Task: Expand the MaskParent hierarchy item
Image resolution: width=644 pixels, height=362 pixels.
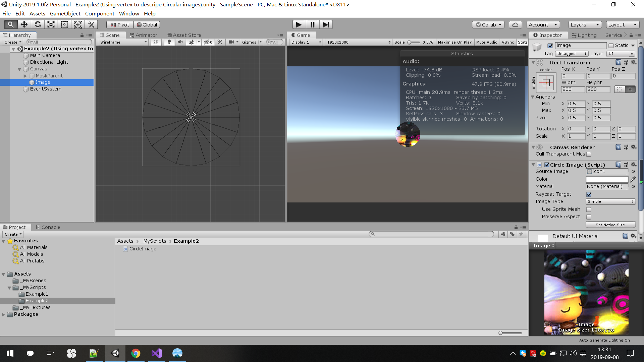Action: (x=25, y=76)
